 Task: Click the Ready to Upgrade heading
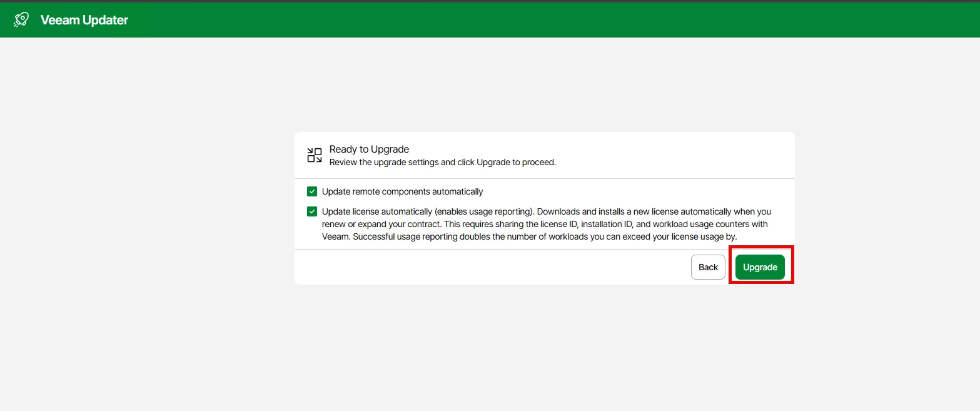pos(369,150)
